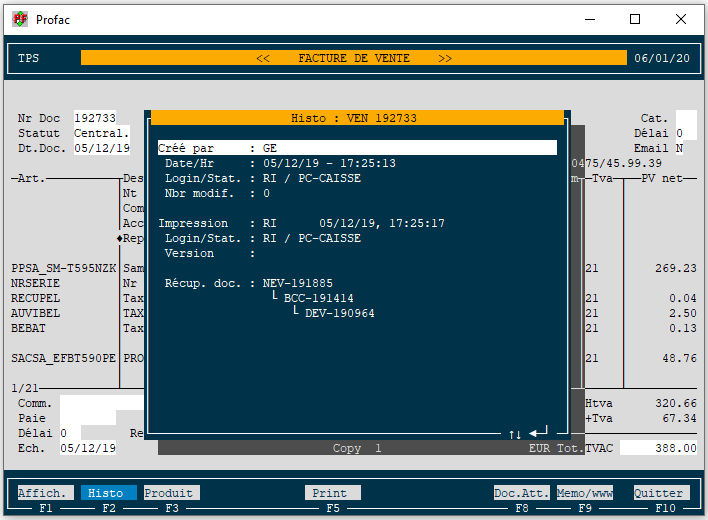Select the Histo function button
The image size is (708, 520).
pos(106,493)
